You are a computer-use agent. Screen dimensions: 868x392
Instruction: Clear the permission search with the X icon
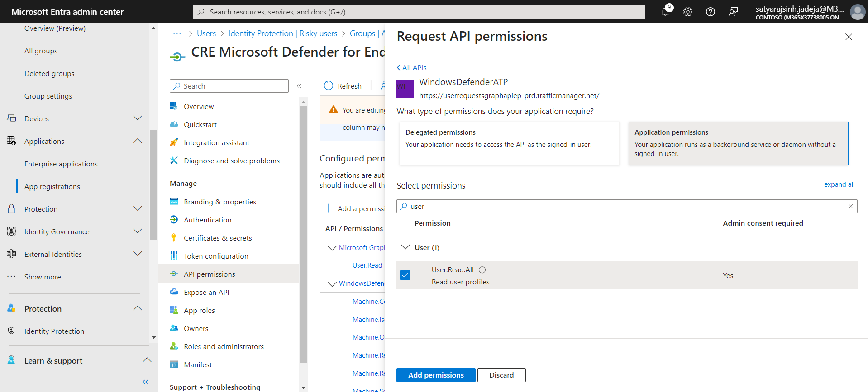(x=851, y=206)
